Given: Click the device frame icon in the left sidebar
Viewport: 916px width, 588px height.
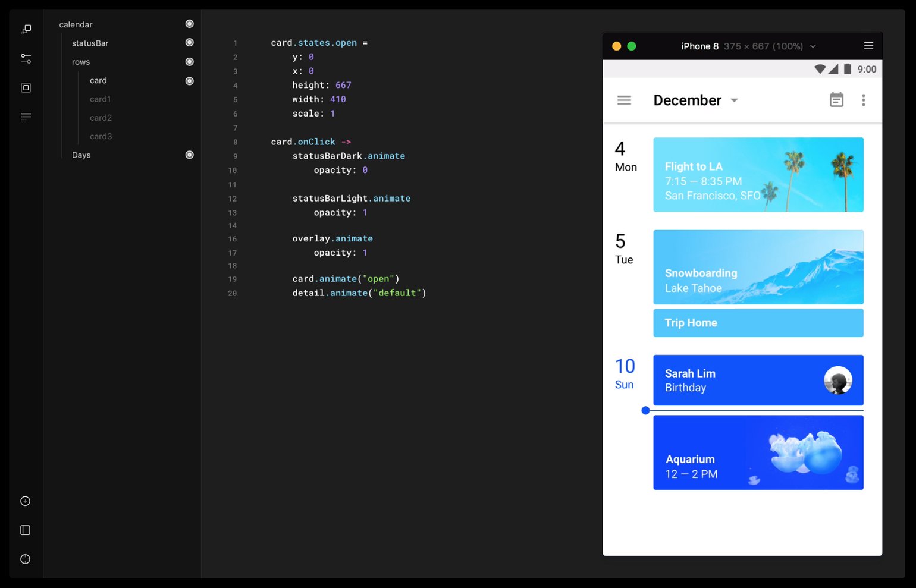Looking at the screenshot, I should [26, 87].
